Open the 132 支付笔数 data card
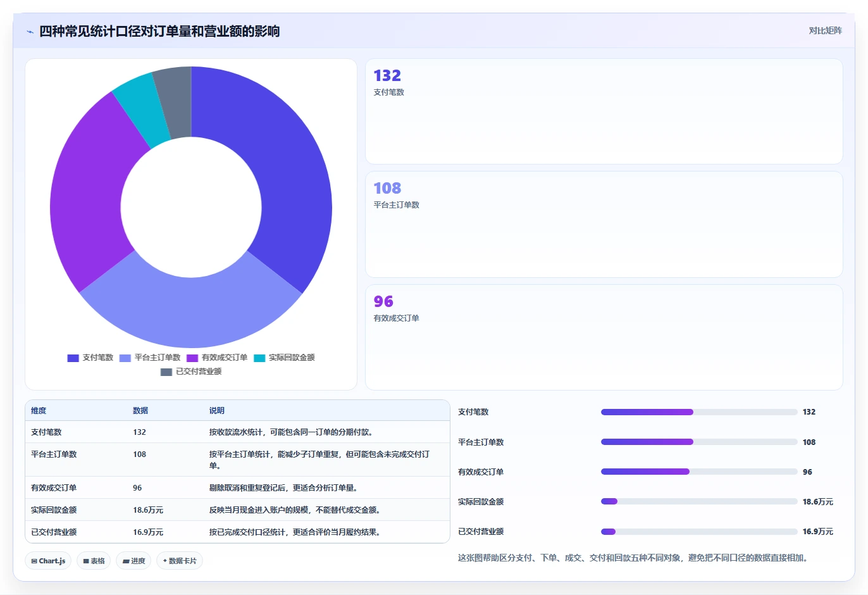868x595 pixels. 604,111
